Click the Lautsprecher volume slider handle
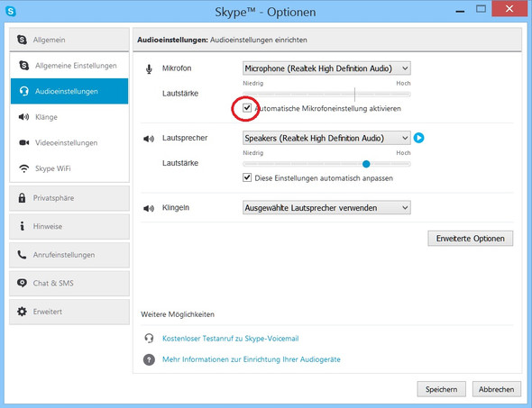 pos(366,164)
